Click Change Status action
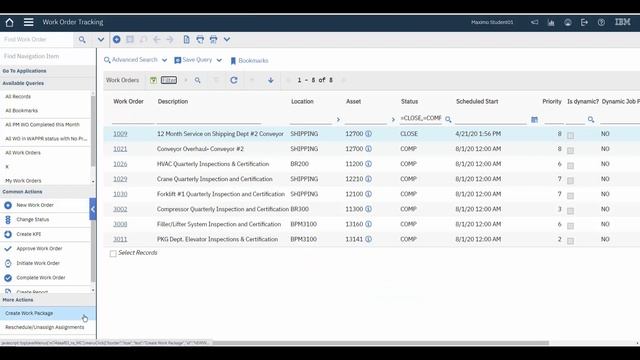Screen dimensions: 640x360 tap(33, 220)
